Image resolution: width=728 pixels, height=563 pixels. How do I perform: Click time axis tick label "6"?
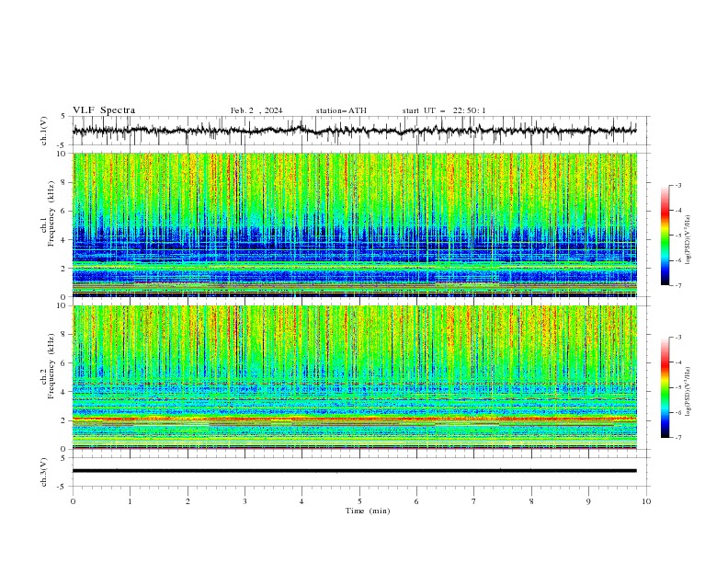coord(416,501)
